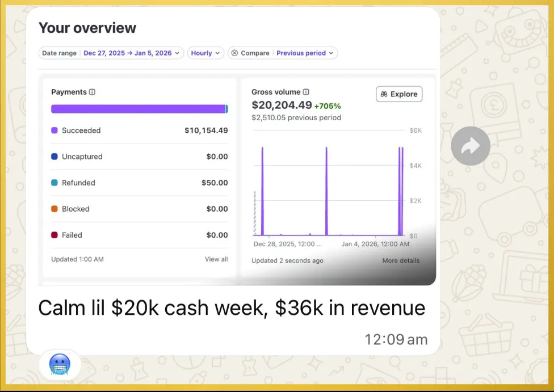Viewport: 554px width, 392px height.
Task: Click the cold face emoji reaction
Action: [x=60, y=364]
